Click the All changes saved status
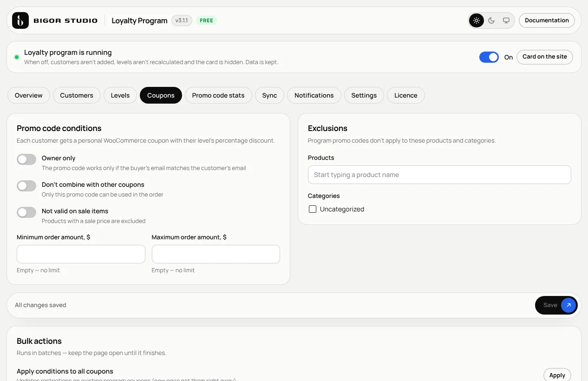Viewport: 588px width, 381px height. (x=40, y=305)
